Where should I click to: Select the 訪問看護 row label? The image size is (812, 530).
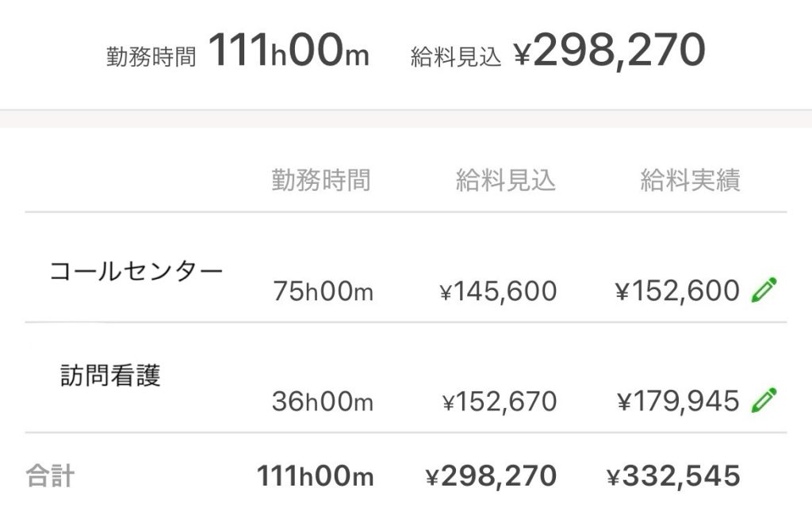click(x=111, y=375)
